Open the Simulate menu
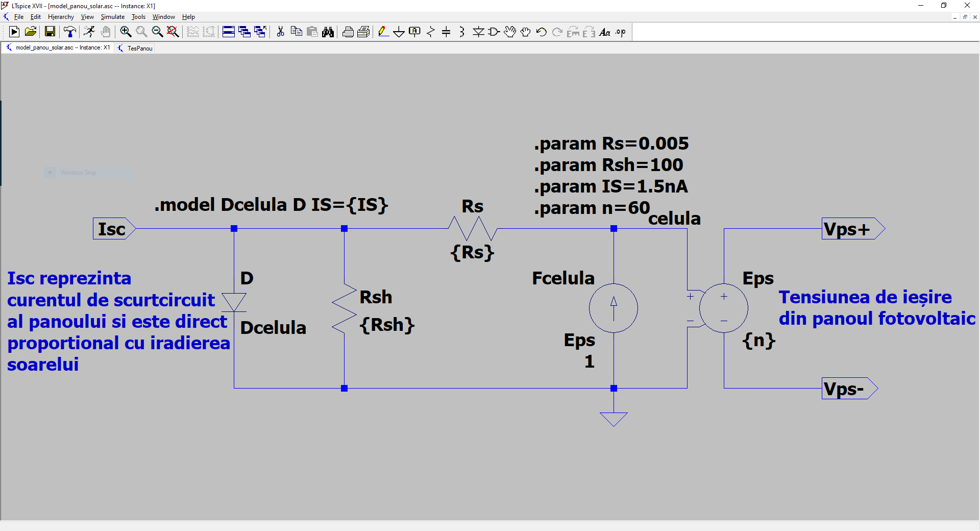 113,17
